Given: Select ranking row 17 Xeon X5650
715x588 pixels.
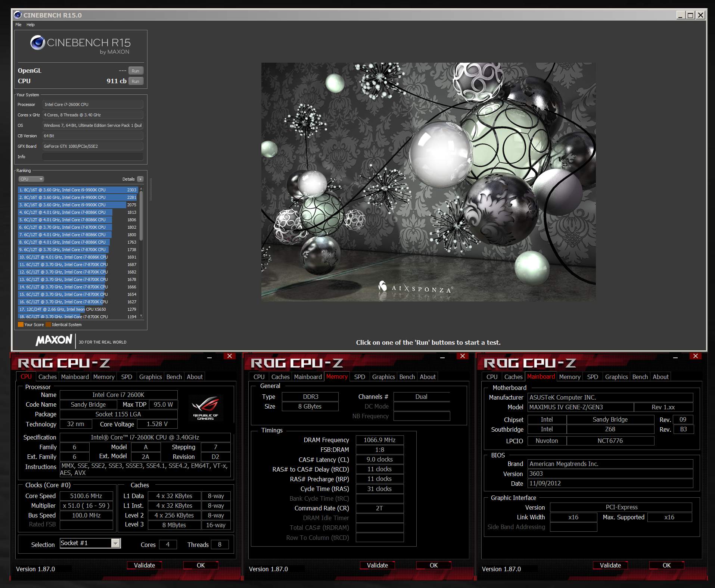Looking at the screenshot, I should 78,309.
